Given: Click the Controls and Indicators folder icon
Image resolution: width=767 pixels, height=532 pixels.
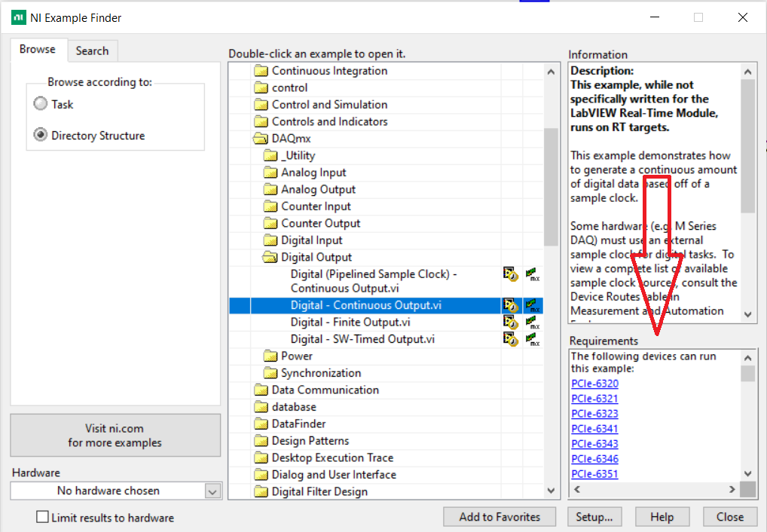Looking at the screenshot, I should [x=261, y=122].
